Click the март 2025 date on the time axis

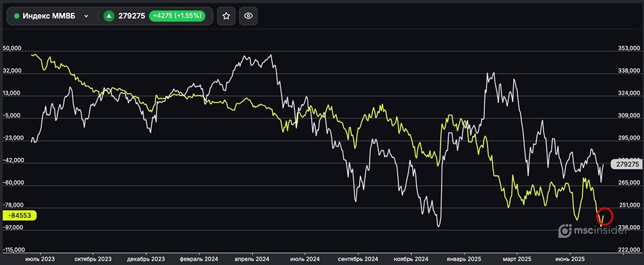pos(516,260)
